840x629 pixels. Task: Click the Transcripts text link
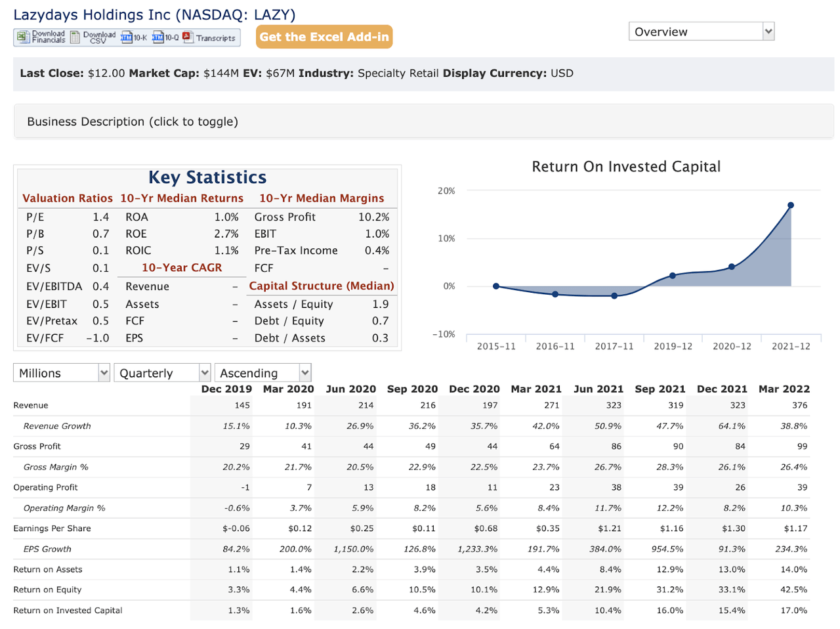coord(215,38)
